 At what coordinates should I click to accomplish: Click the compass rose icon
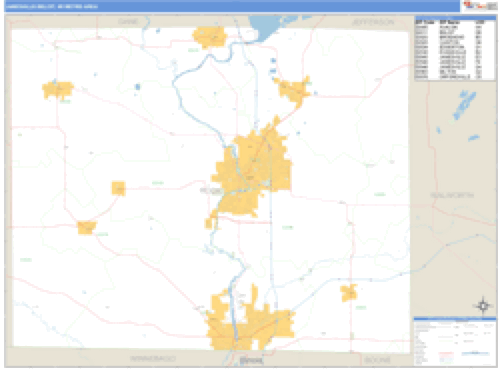coord(483,305)
